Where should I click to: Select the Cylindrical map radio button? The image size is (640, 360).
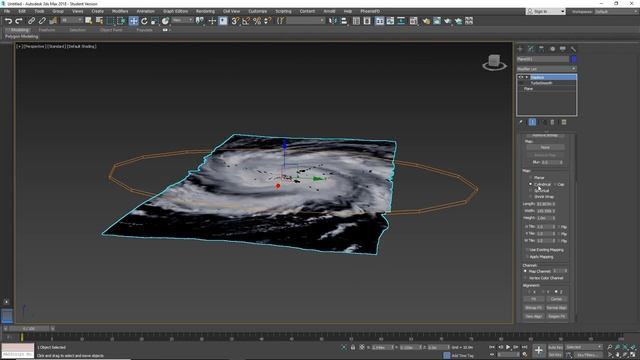click(531, 184)
